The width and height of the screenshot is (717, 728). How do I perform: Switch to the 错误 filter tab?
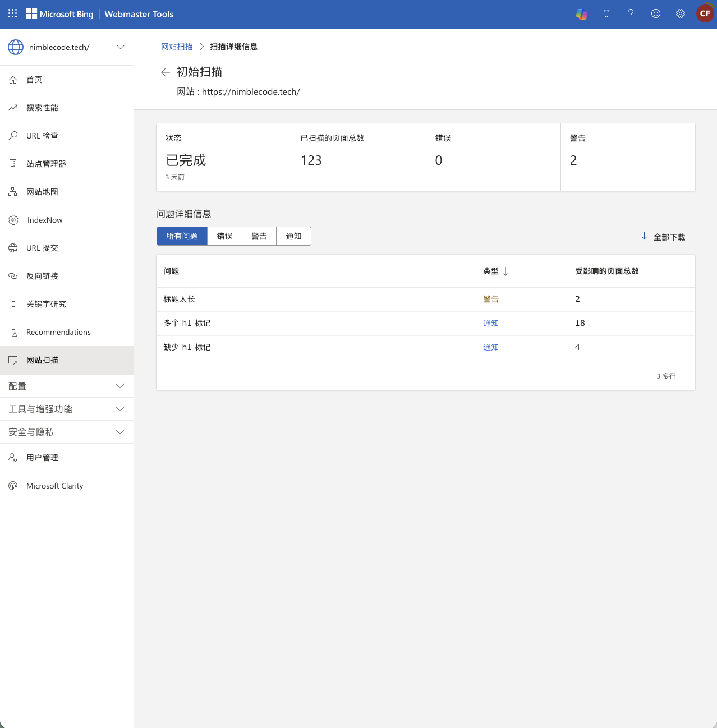point(224,236)
